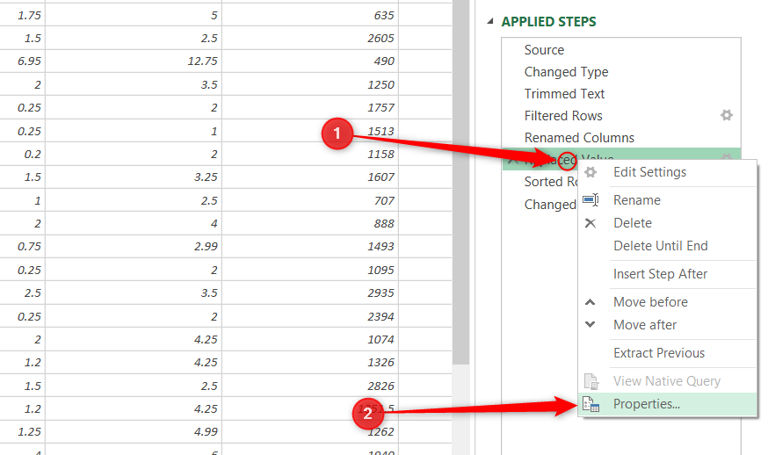
Task: Click cell value 707
Action: (384, 201)
